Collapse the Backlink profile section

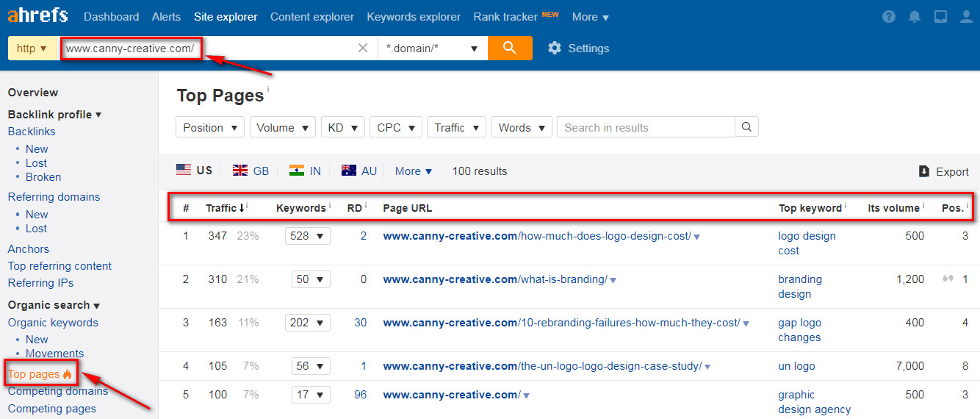(x=54, y=115)
